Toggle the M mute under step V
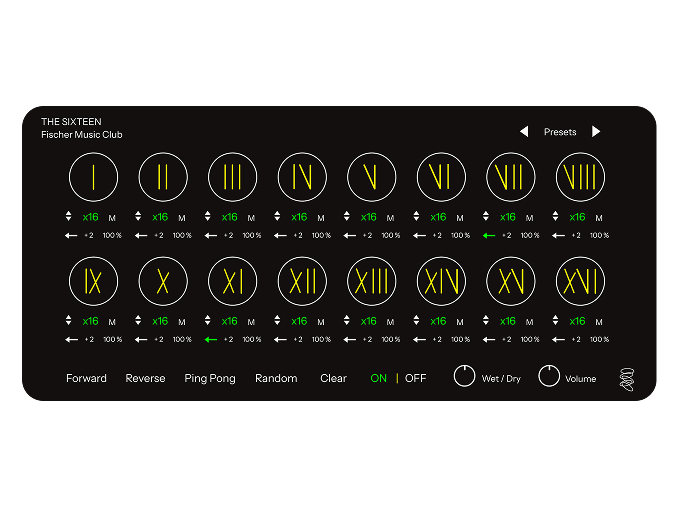This screenshot has width=677, height=508. point(390,218)
